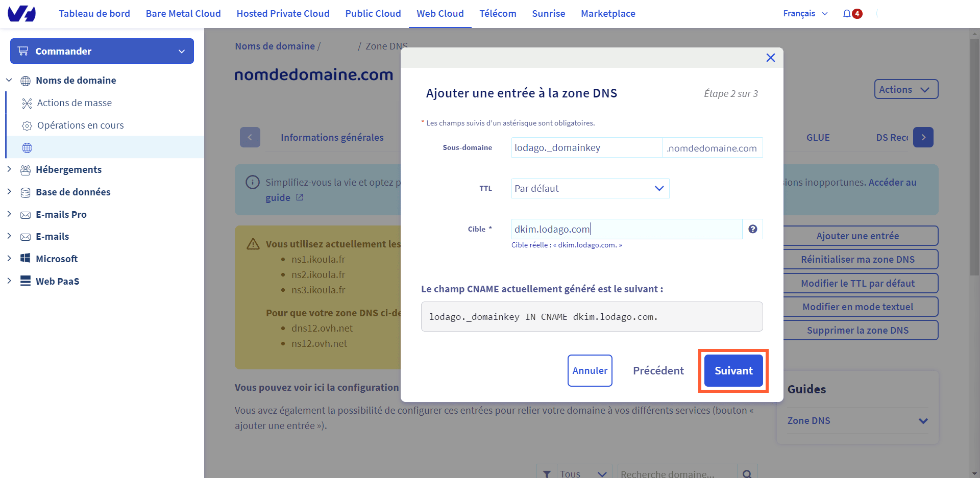Click Modifier le TTL par défaut button
The width and height of the screenshot is (980, 478).
[861, 283]
